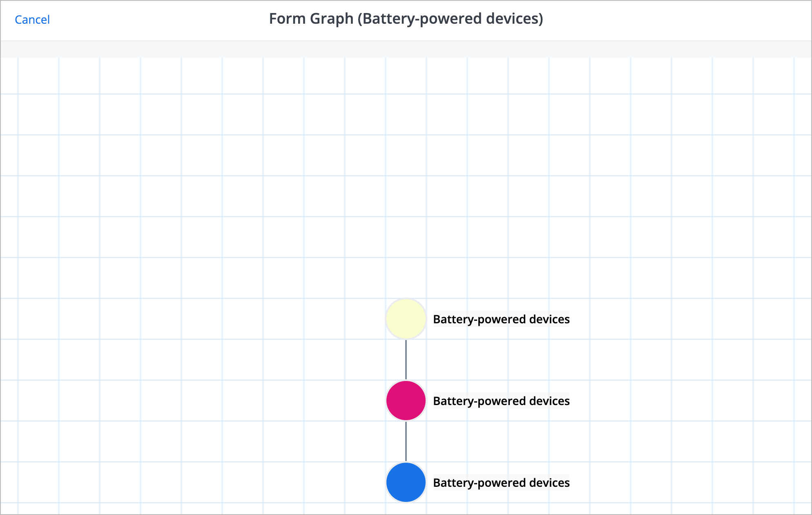Select the magenta graph node
Image resolution: width=812 pixels, height=515 pixels.
[406, 401]
